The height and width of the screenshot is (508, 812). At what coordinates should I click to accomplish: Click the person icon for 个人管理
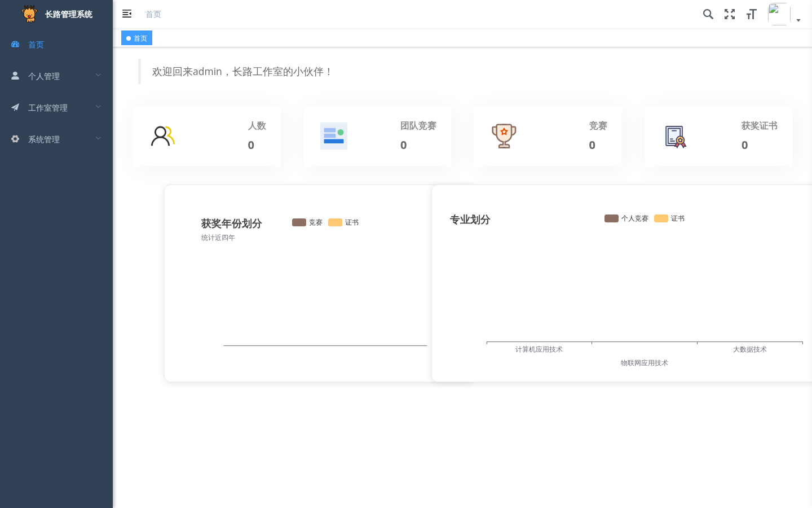coord(15,76)
